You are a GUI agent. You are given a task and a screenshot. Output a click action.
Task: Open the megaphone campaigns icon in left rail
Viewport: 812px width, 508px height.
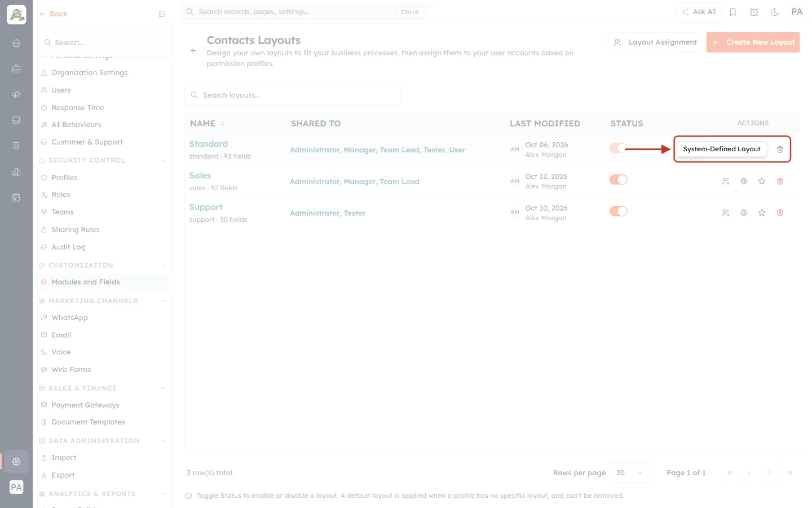point(16,94)
